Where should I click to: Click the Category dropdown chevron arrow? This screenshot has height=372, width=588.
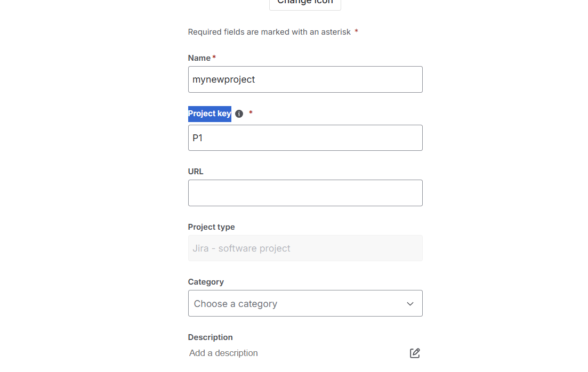(410, 304)
